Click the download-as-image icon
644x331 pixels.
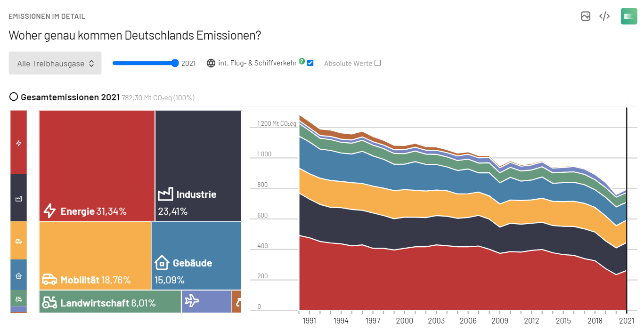point(586,16)
